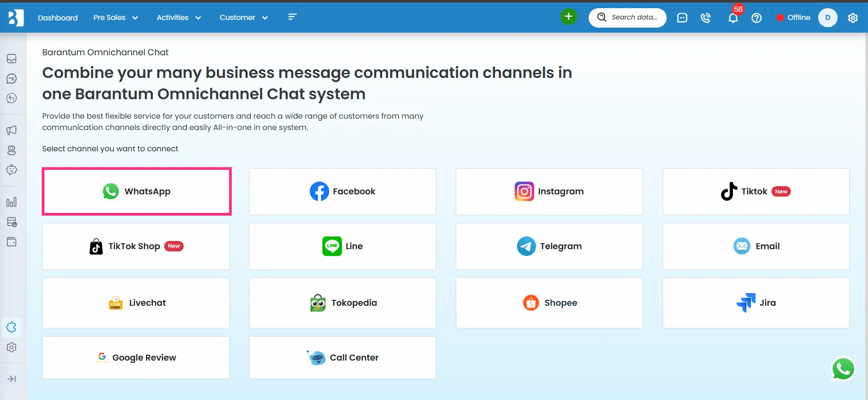Open the floating WhatsApp support button
Image resolution: width=868 pixels, height=400 pixels.
[843, 369]
